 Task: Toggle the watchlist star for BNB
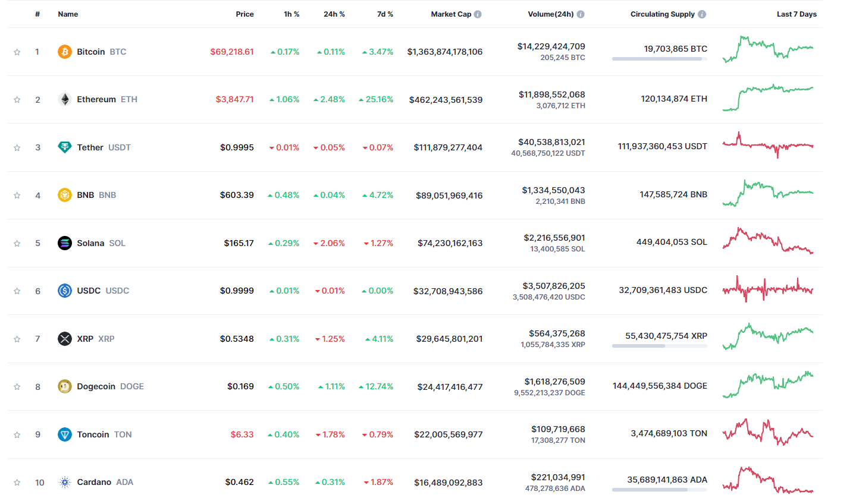tap(17, 196)
